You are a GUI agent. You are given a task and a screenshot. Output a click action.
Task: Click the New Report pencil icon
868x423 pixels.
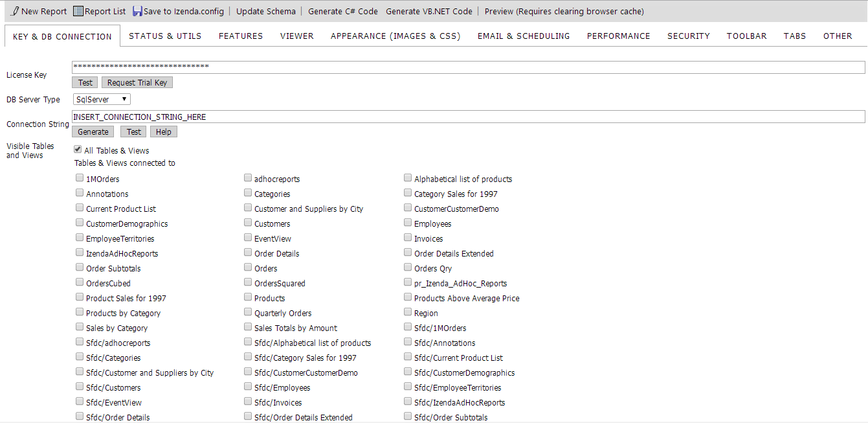coord(16,11)
